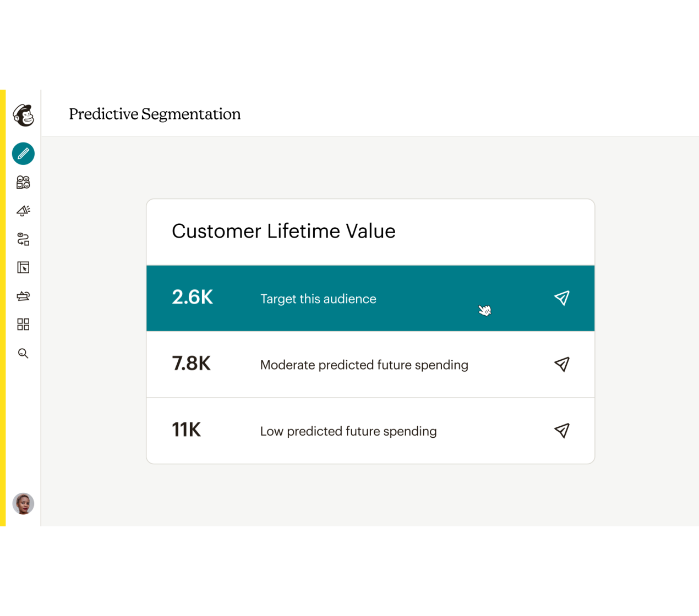Screen dimensions: 699x616
Task: Click the Search magnifier icon
Action: tap(23, 353)
